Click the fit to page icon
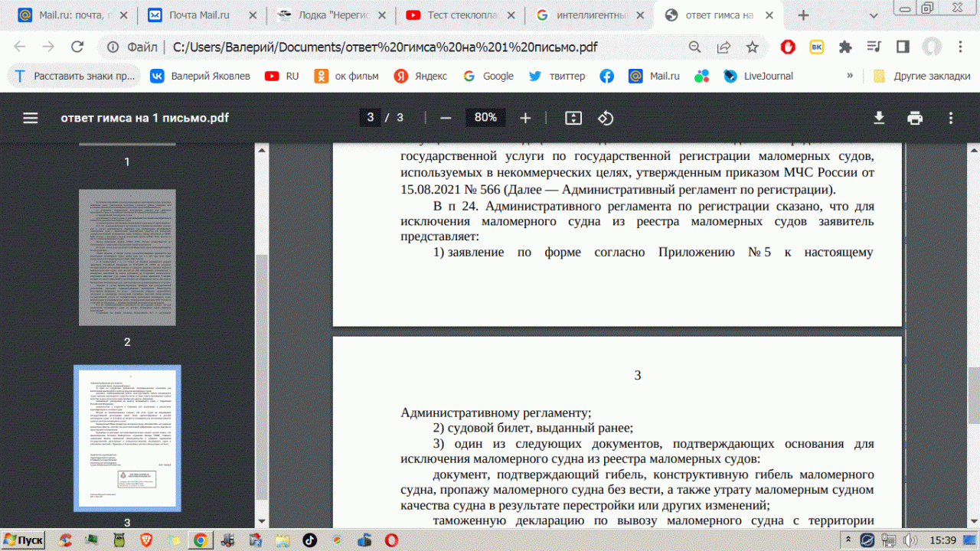 (573, 118)
